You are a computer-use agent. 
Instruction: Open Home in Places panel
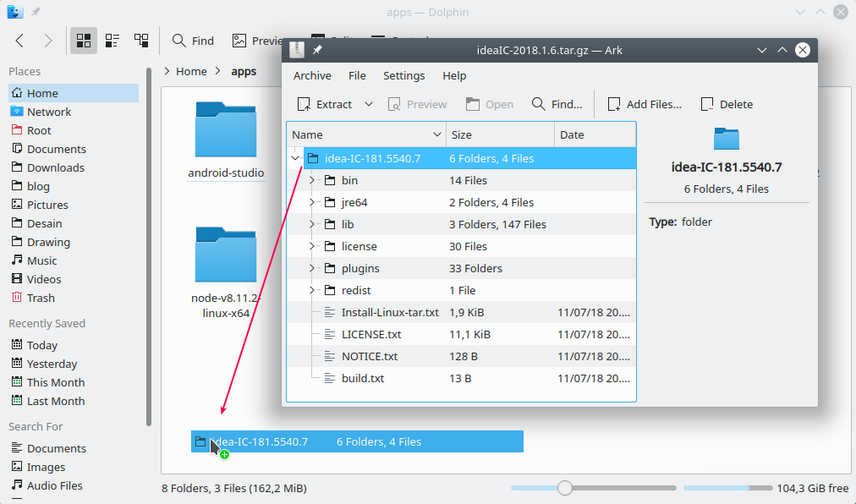pos(74,93)
